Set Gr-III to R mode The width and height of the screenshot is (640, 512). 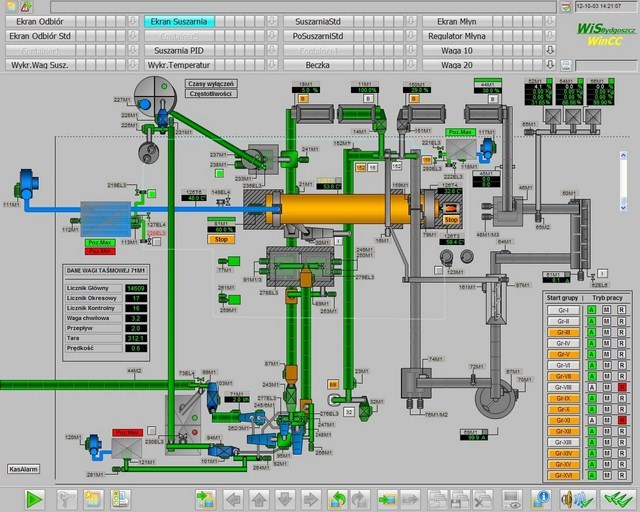(622, 332)
